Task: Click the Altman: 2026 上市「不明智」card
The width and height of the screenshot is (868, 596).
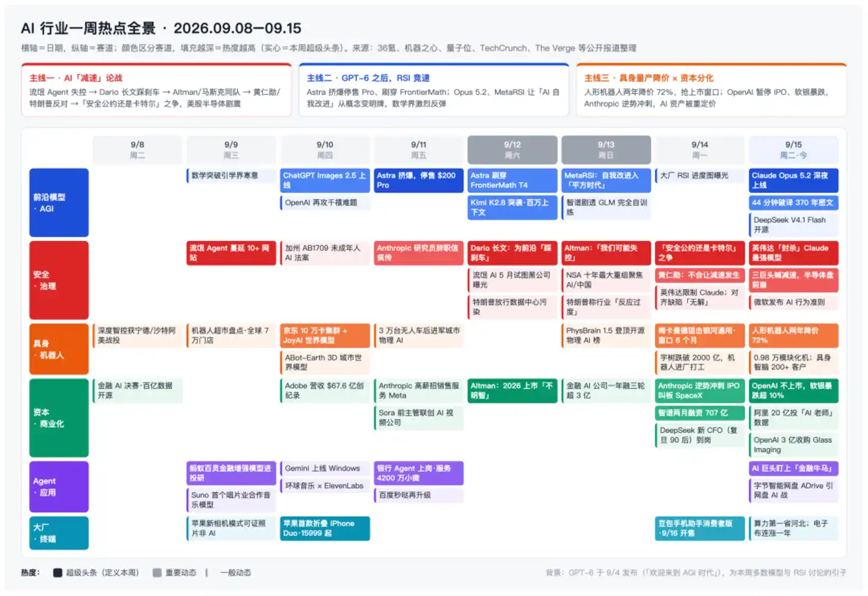Action: click(512, 391)
